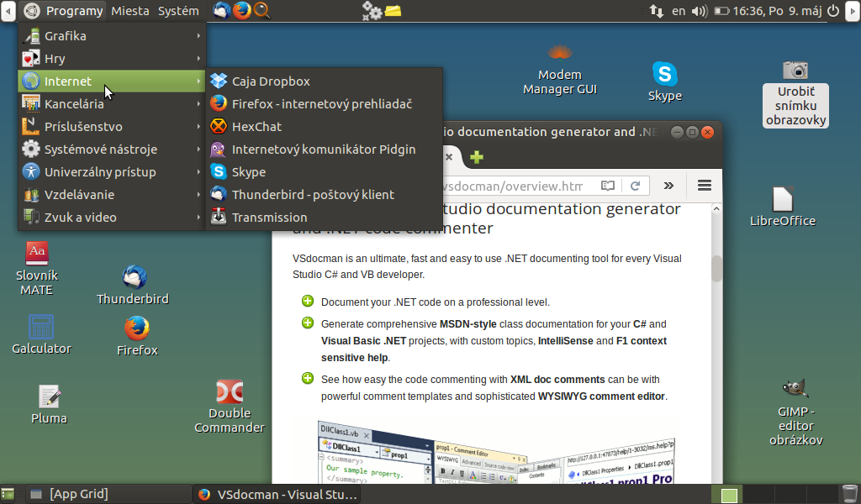The height and width of the screenshot is (504, 861).
Task: Toggle reader view in Firefox address bar
Action: 607,186
